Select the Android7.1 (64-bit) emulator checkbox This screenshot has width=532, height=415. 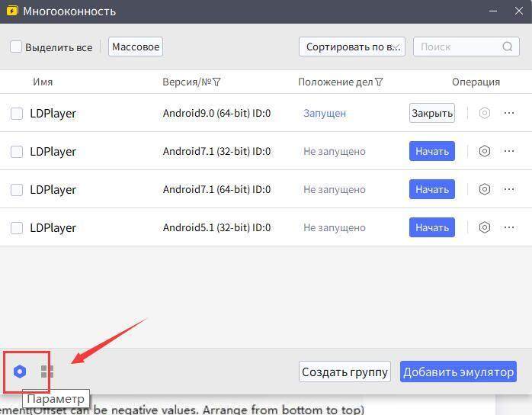tap(17, 190)
